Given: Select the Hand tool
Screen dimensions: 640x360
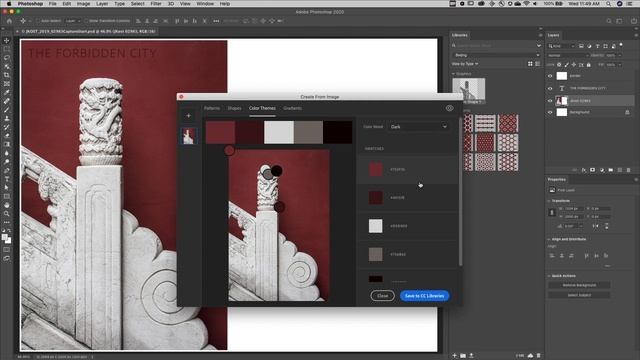Looking at the screenshot, I should pyautogui.click(x=7, y=205).
